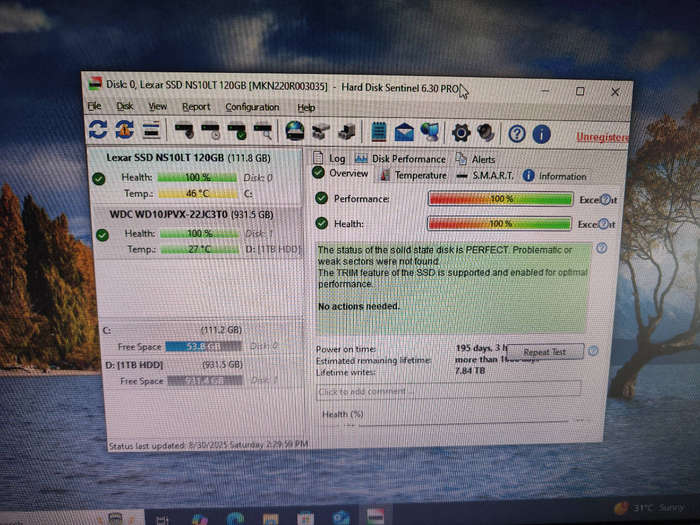Viewport: 700px width, 525px height.
Task: Click the gray drive-pair toolbar icon
Action: point(321,132)
